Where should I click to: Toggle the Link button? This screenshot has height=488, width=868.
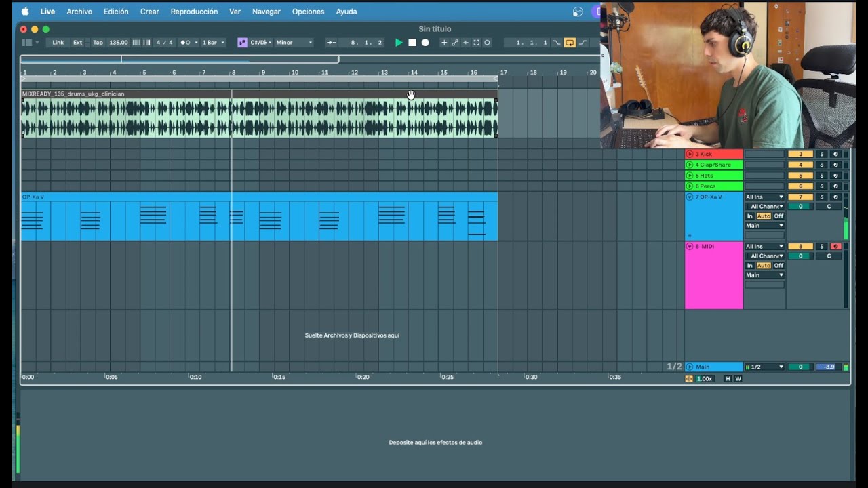58,42
